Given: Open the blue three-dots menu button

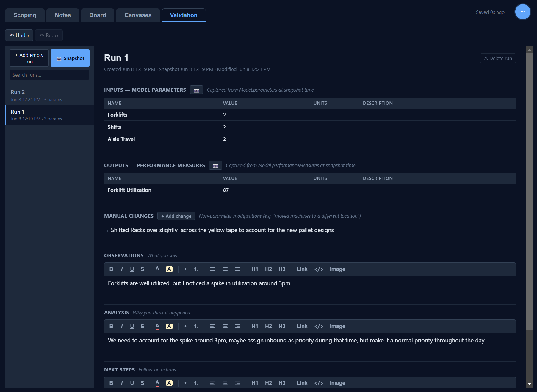Looking at the screenshot, I should (523, 12).
